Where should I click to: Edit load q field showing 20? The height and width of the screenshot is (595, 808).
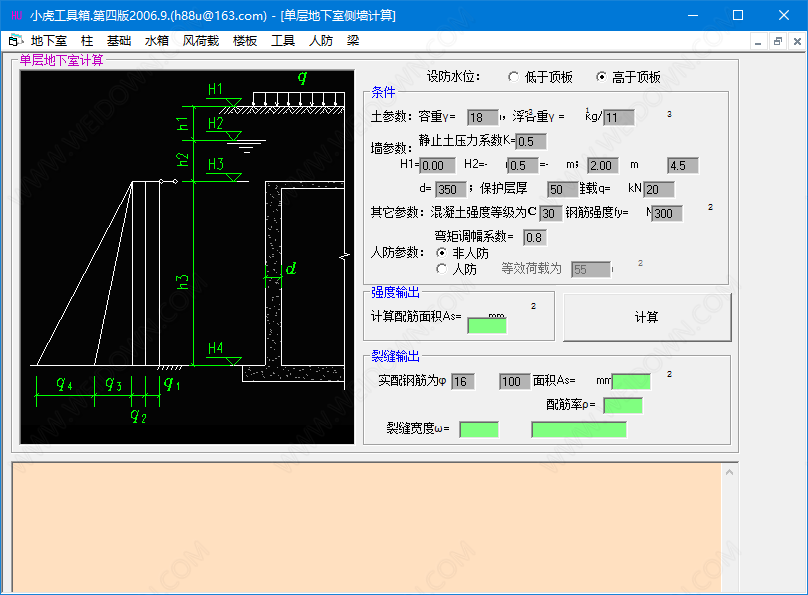tap(659, 189)
